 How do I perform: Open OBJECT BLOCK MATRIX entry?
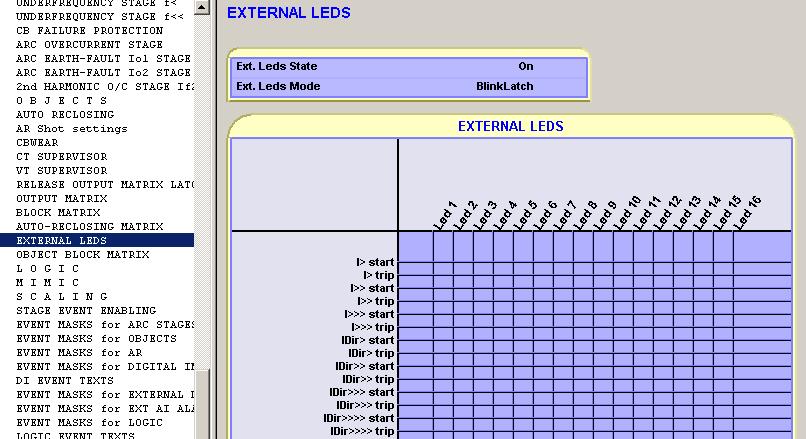click(x=82, y=255)
